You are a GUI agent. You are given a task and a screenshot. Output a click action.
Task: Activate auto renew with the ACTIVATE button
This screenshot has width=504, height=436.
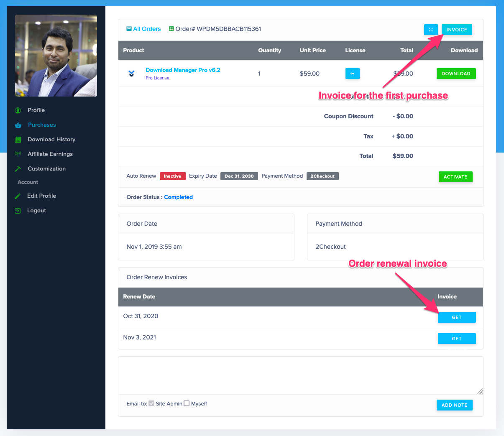455,176
